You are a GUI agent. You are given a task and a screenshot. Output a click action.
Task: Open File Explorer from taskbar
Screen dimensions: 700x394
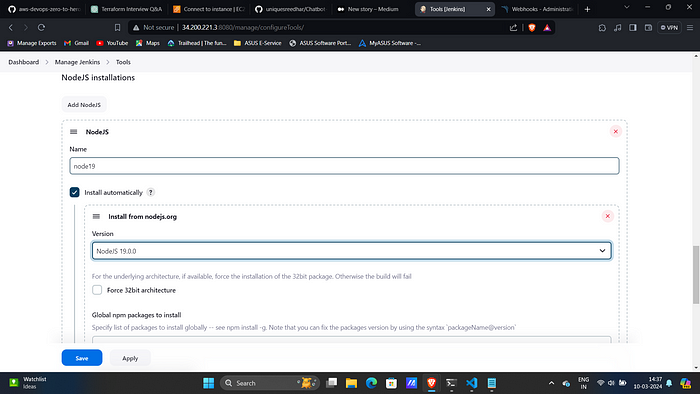pos(351,383)
